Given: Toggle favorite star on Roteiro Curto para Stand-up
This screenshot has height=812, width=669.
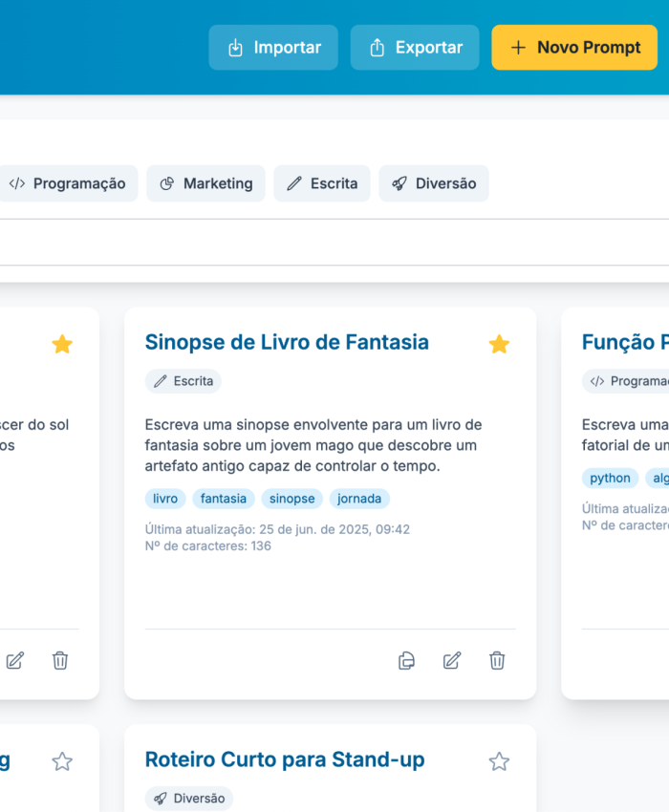Looking at the screenshot, I should tap(499, 761).
